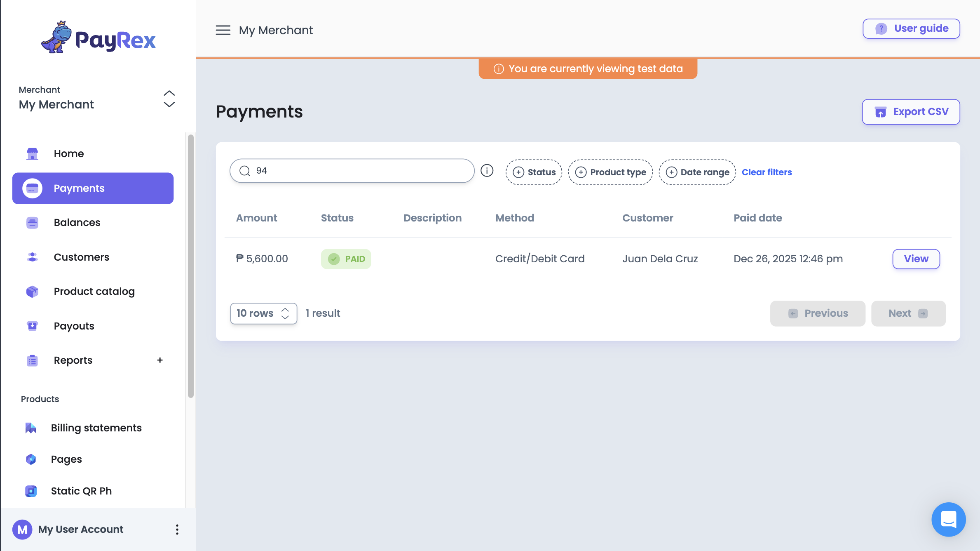Click the Product catalog cube icon

(32, 292)
